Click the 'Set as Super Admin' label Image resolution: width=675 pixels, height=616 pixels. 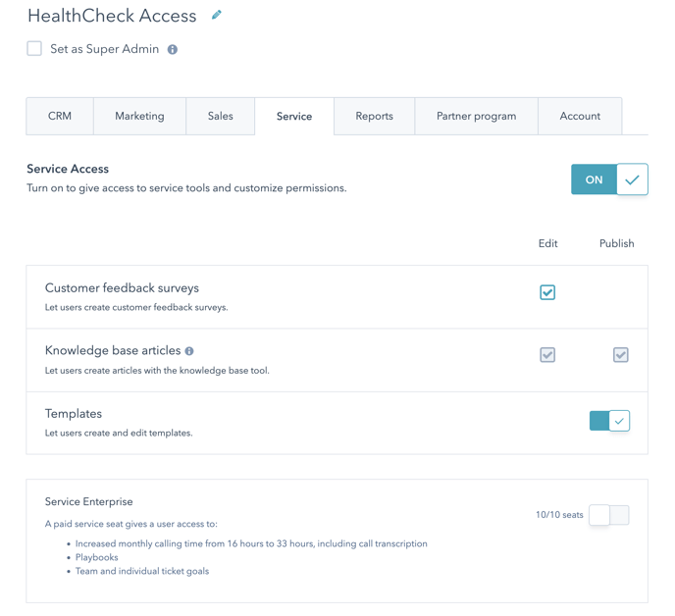coord(105,49)
